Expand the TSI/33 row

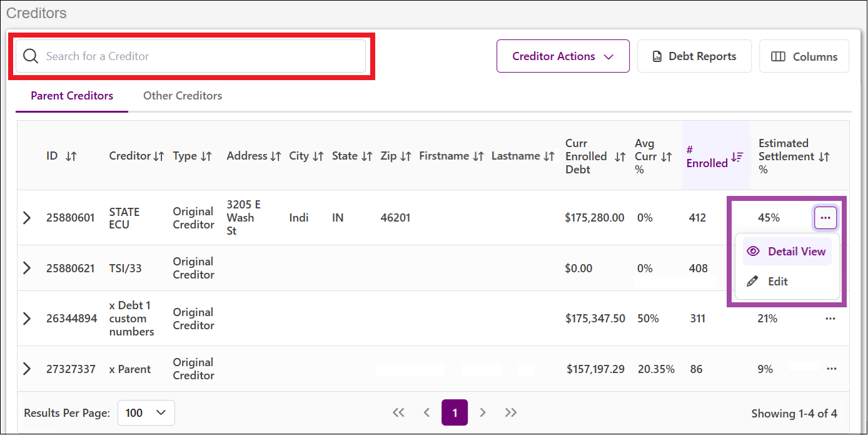tap(26, 268)
